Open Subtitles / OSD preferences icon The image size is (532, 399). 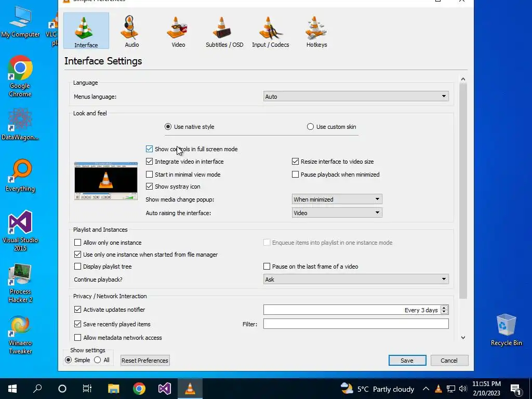point(224,31)
